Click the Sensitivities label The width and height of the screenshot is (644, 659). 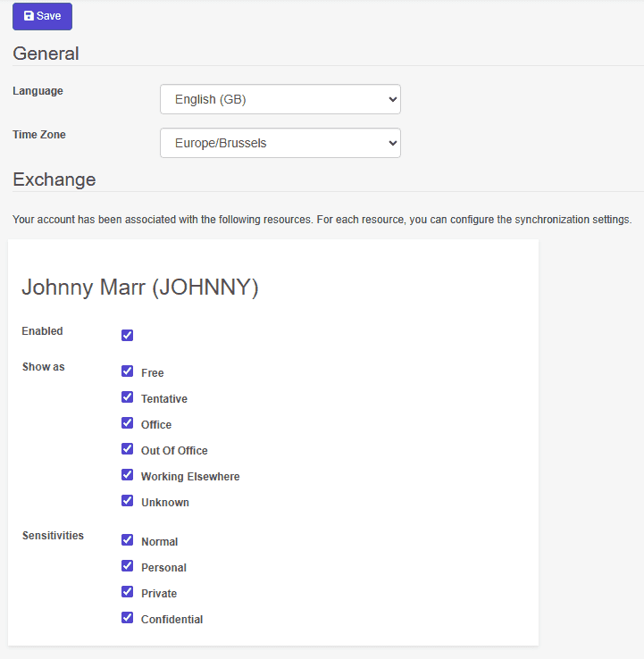pos(53,536)
